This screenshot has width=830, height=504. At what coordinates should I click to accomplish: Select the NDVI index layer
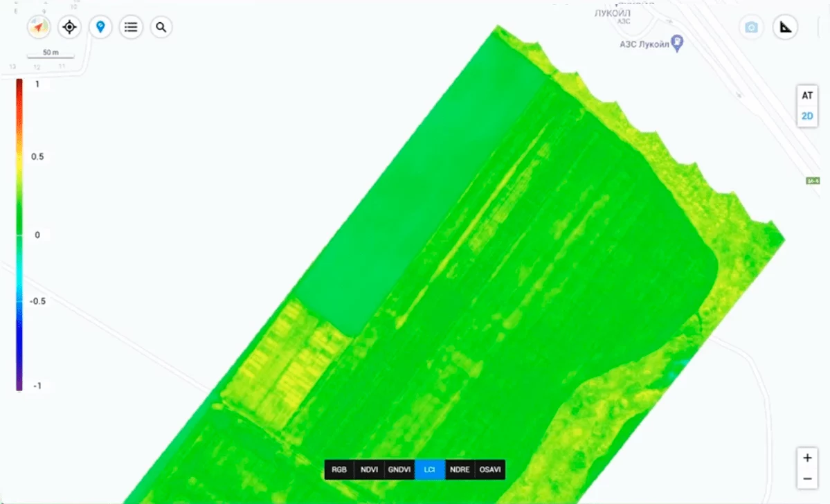369,469
